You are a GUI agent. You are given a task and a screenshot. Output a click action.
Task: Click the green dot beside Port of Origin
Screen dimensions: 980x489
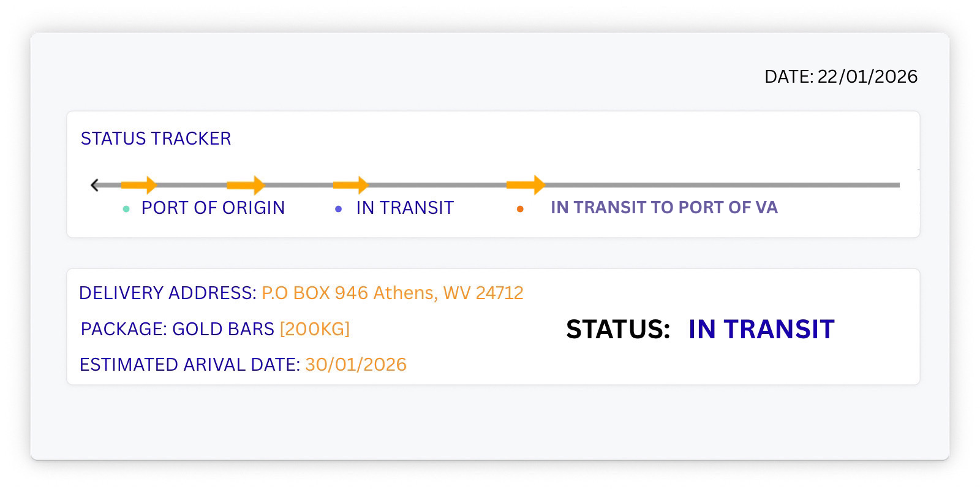coord(126,209)
